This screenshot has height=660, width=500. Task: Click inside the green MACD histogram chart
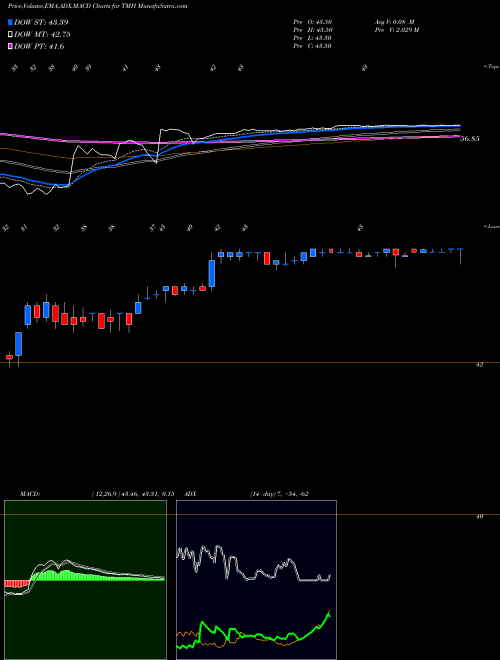tap(85, 580)
